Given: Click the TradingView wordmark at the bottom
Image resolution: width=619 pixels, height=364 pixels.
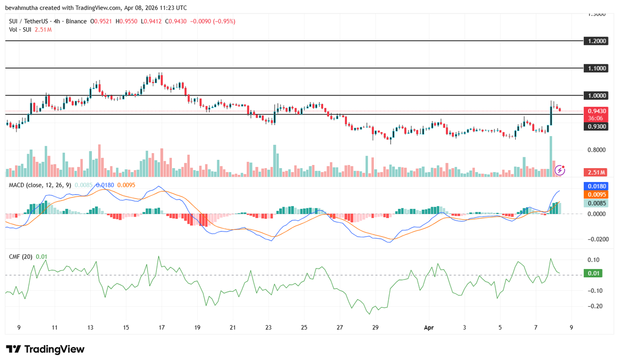Looking at the screenshot, I should [x=54, y=350].
